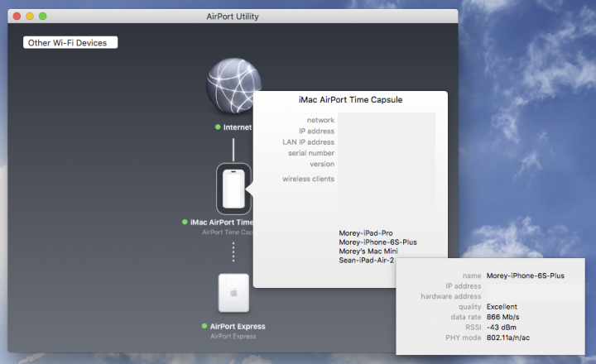The image size is (596, 364).
Task: Click the green status dot beside iMac AirPort Time
Action: [x=185, y=222]
